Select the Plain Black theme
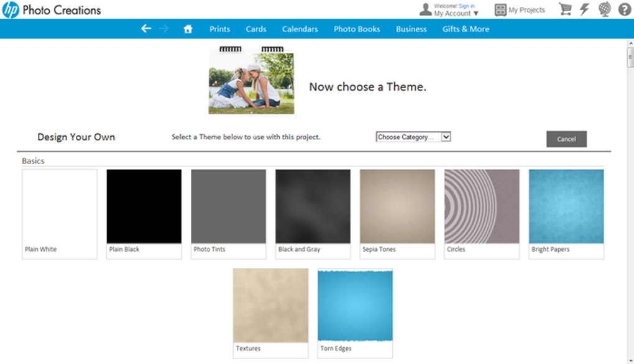The image size is (634, 364). (x=144, y=214)
